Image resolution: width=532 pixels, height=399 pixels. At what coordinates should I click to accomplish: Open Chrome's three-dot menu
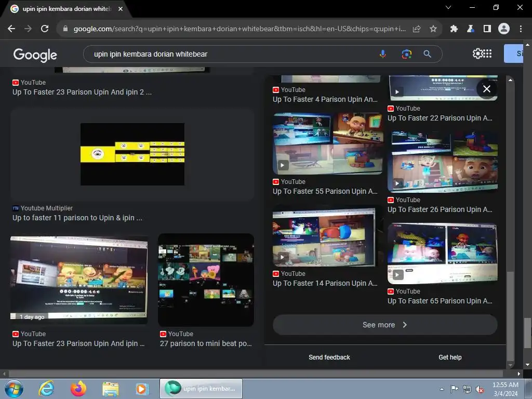pos(521,29)
